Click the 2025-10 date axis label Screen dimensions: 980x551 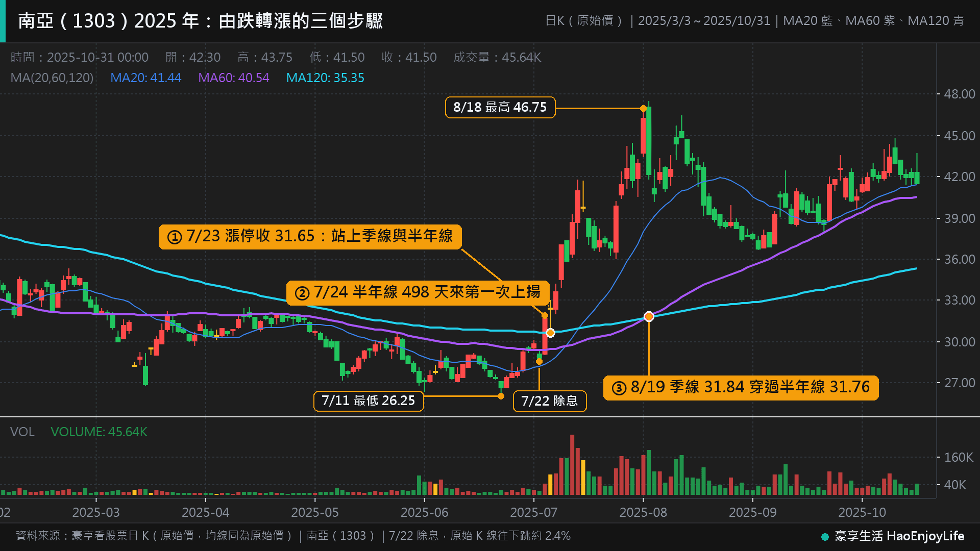coord(862,512)
